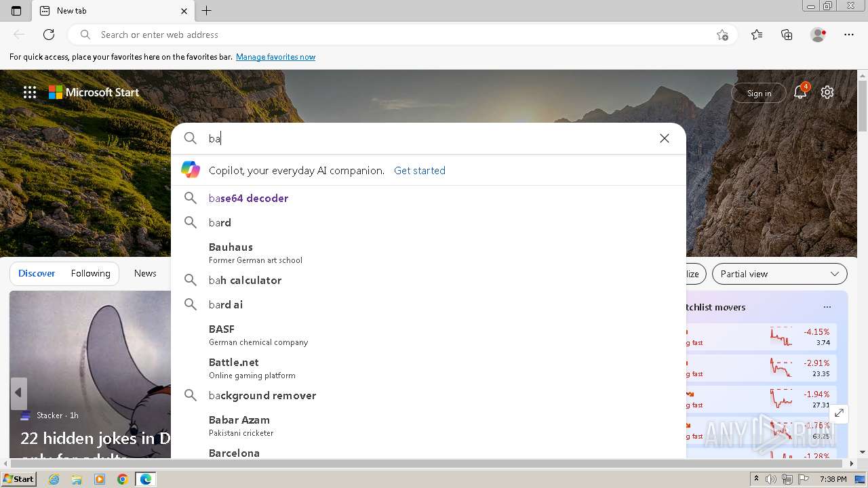Open the Windows Start button

[19, 479]
